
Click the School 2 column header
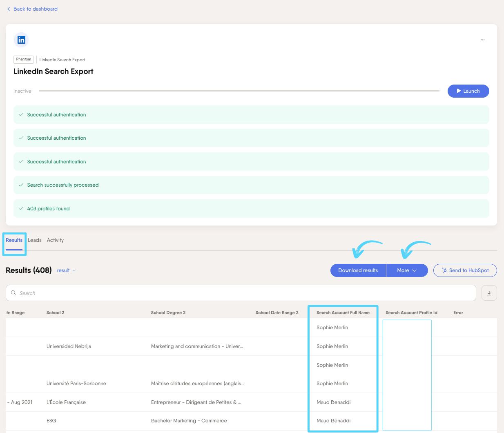pyautogui.click(x=56, y=313)
